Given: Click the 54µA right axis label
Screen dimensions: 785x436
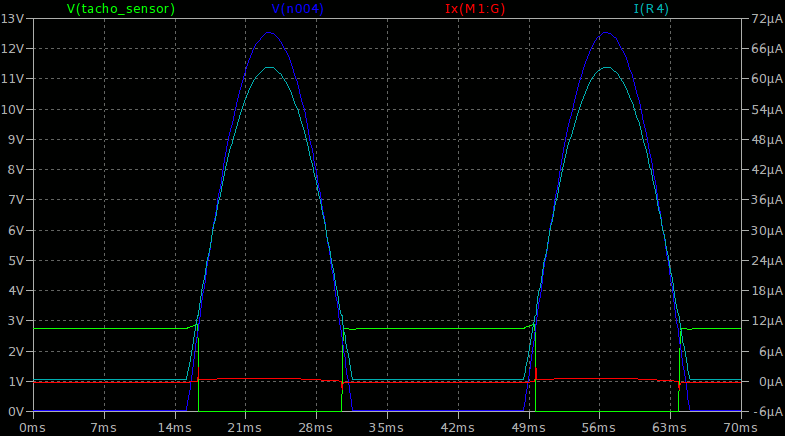Looking at the screenshot, I should click(767, 110).
